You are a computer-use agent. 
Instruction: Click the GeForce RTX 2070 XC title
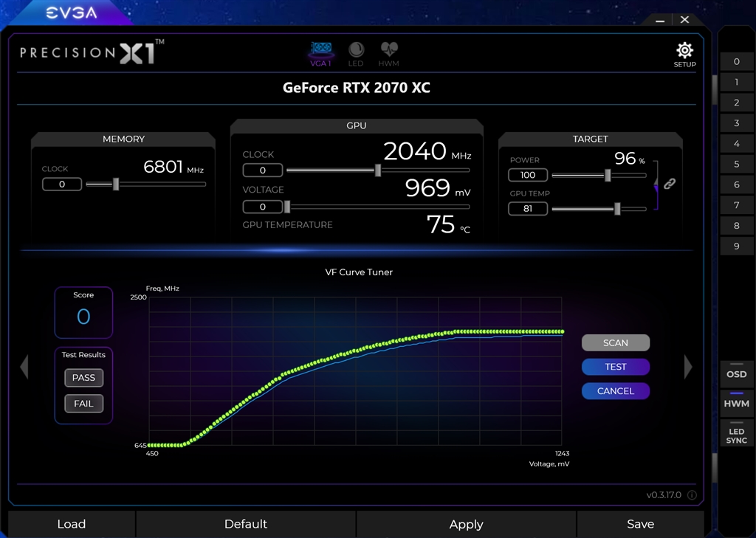(357, 88)
